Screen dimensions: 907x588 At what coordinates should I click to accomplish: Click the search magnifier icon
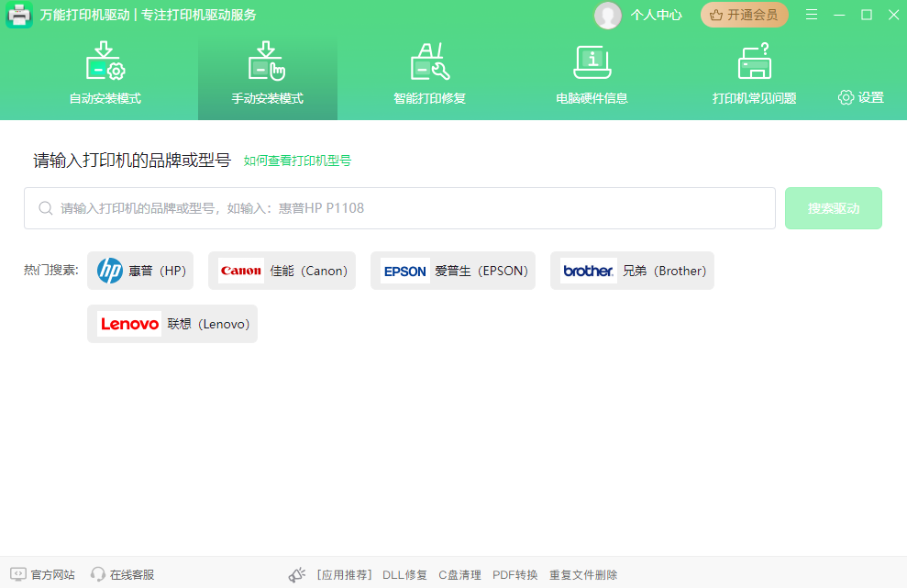46,208
